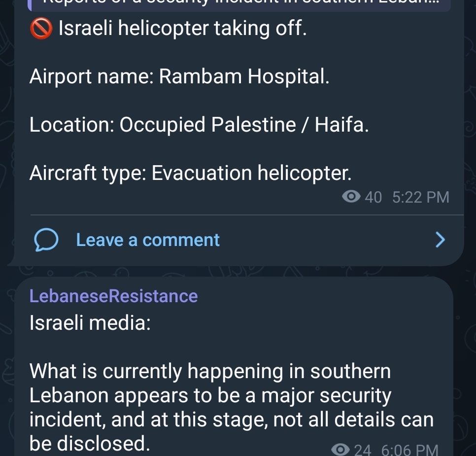Click the Leave a comment link
476x456 pixels.
(147, 240)
